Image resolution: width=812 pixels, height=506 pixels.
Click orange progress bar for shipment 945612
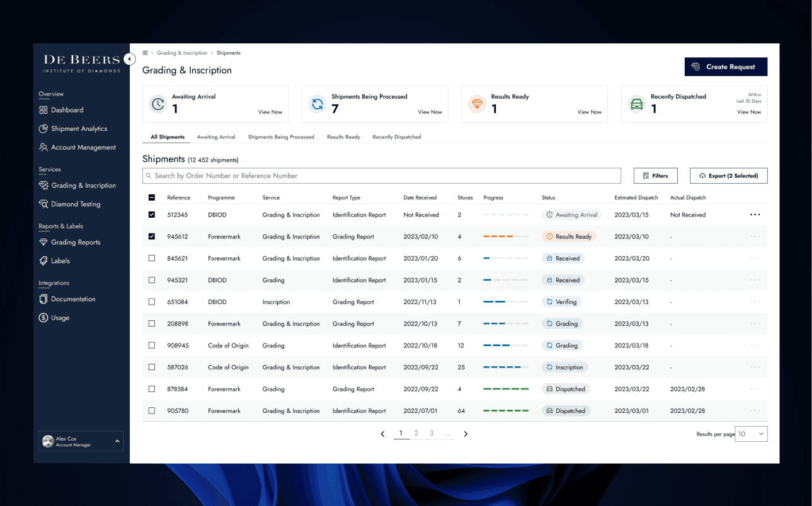(x=506, y=237)
